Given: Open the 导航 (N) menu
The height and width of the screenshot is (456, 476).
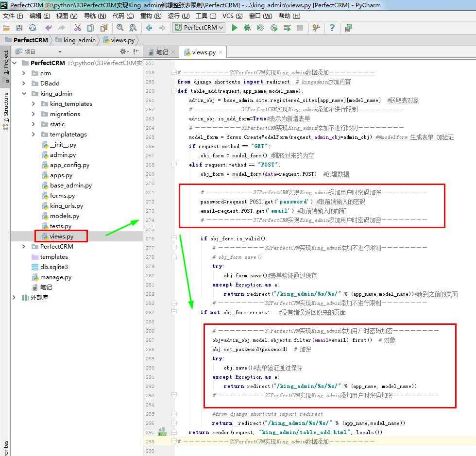Looking at the screenshot, I should coord(95,16).
